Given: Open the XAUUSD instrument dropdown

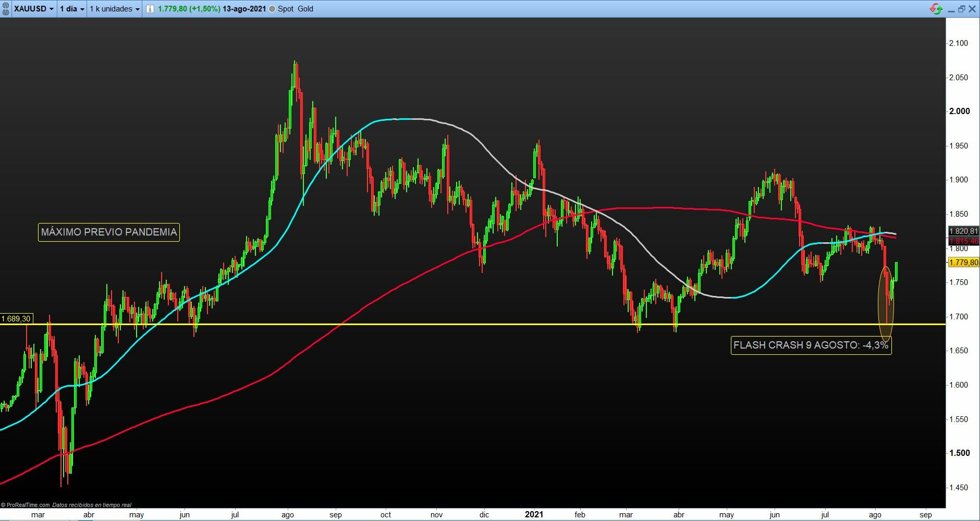Looking at the screenshot, I should 34,9.
